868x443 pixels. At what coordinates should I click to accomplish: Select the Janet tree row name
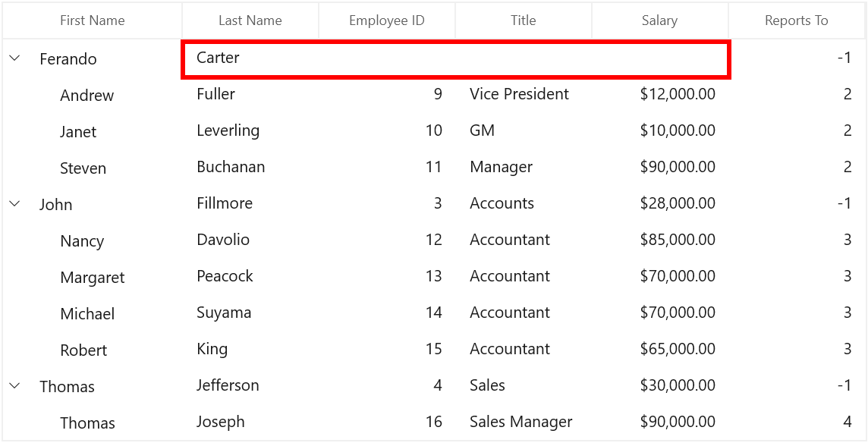click(x=78, y=132)
